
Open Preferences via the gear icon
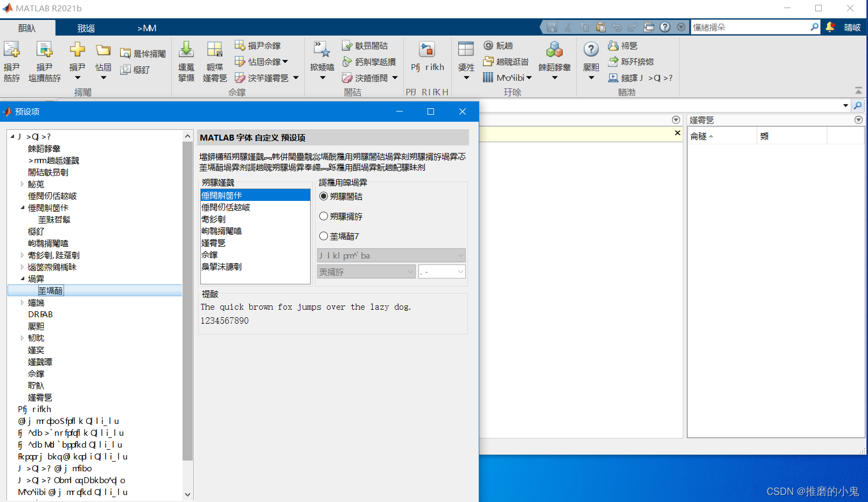click(488, 45)
